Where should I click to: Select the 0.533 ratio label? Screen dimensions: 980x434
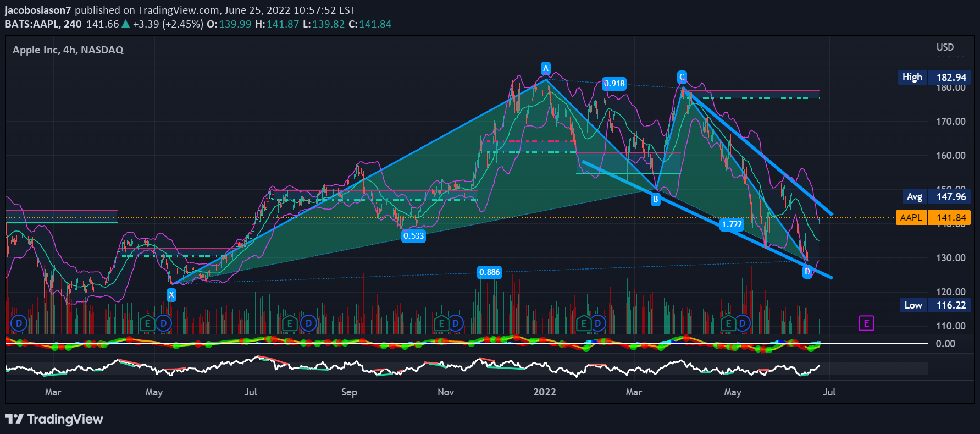click(x=413, y=236)
